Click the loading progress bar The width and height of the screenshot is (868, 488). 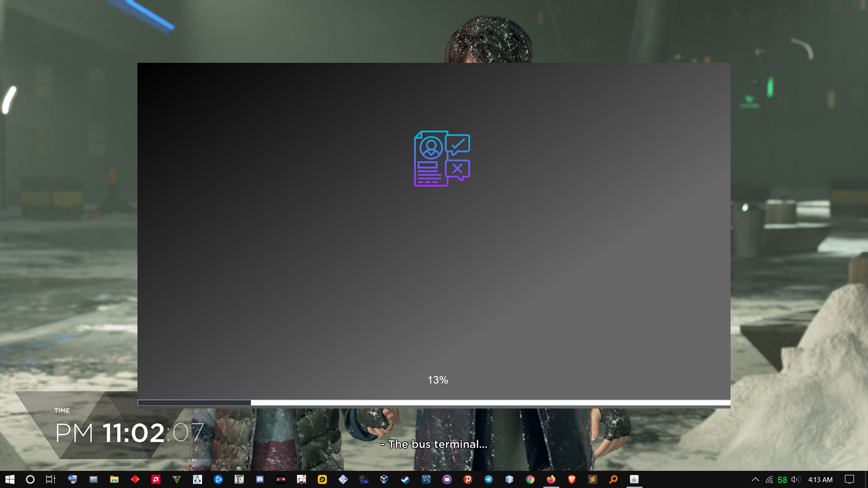(x=434, y=403)
